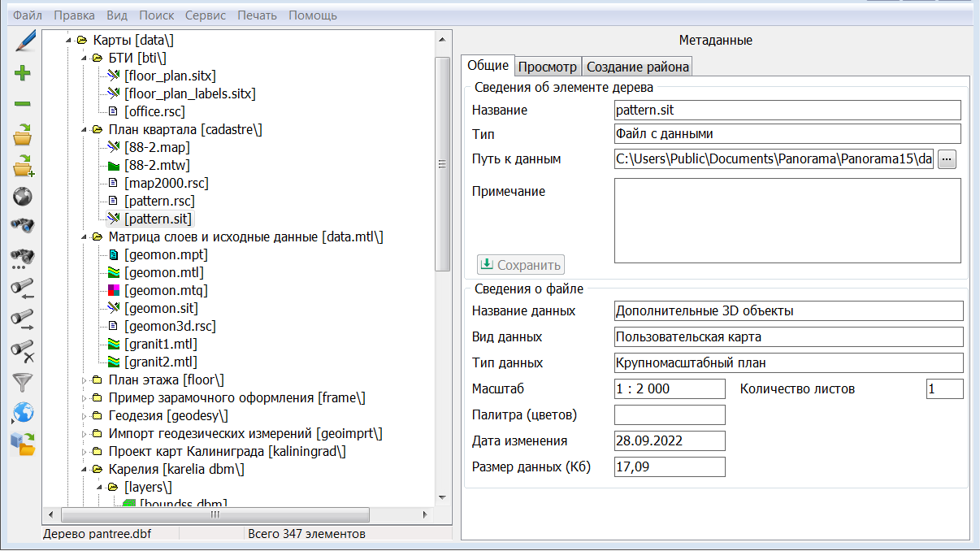Image resolution: width=980 pixels, height=551 pixels.
Task: Expand the Геодезия [geodesy\] tree node
Action: 84,416
